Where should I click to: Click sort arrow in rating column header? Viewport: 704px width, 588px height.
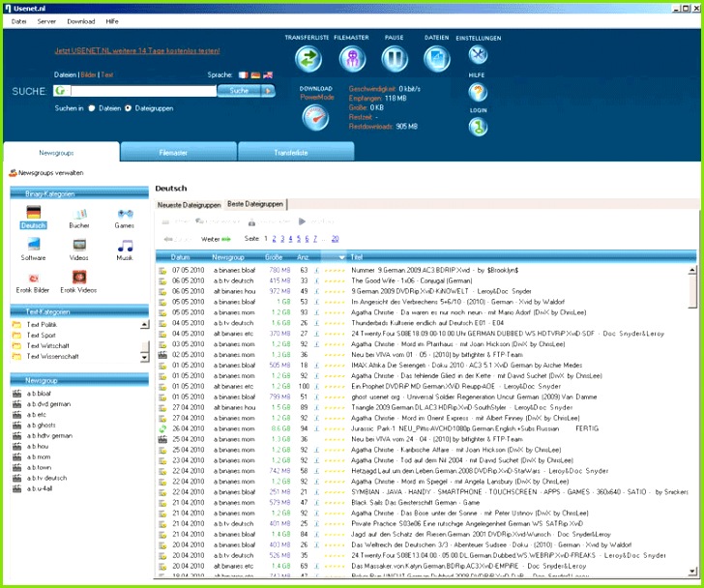pyautogui.click(x=340, y=257)
